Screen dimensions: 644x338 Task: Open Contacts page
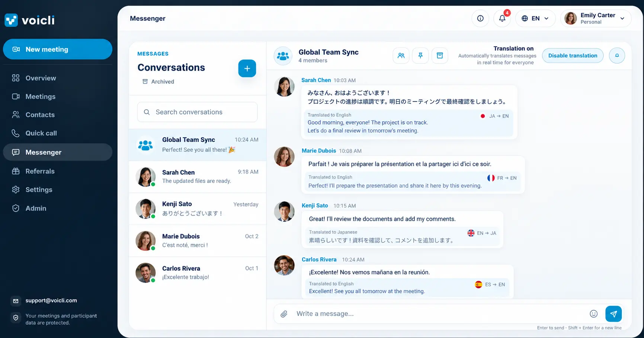click(58, 115)
